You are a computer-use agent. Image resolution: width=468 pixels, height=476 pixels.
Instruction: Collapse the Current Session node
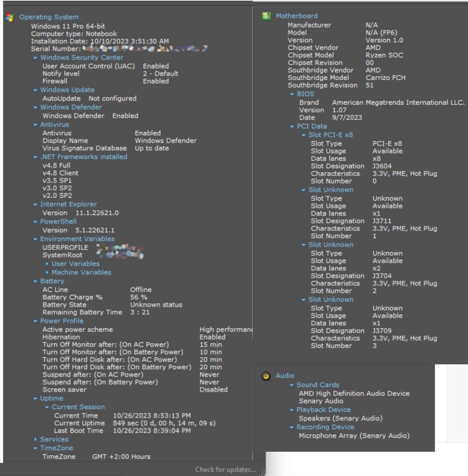point(47,408)
